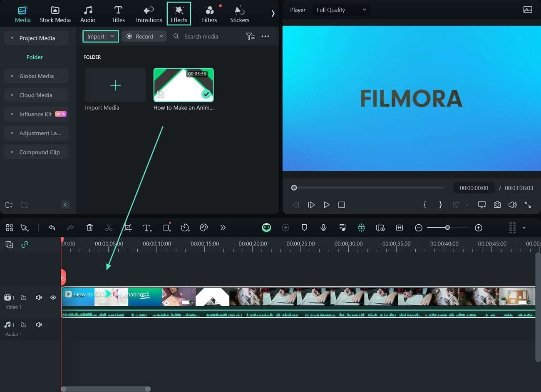
Task: Toggle timeline snapping
Action: (x=361, y=228)
